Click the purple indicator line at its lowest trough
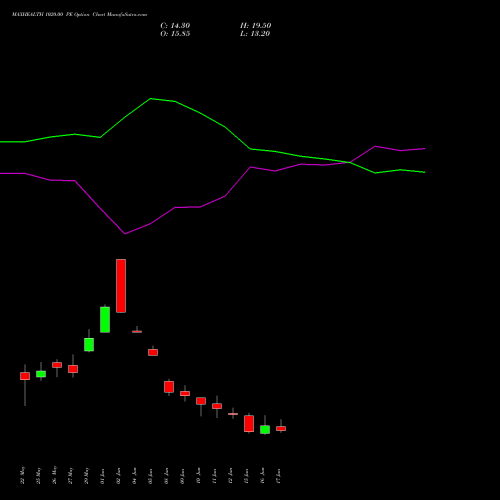The height and width of the screenshot is (500, 500). (125, 233)
